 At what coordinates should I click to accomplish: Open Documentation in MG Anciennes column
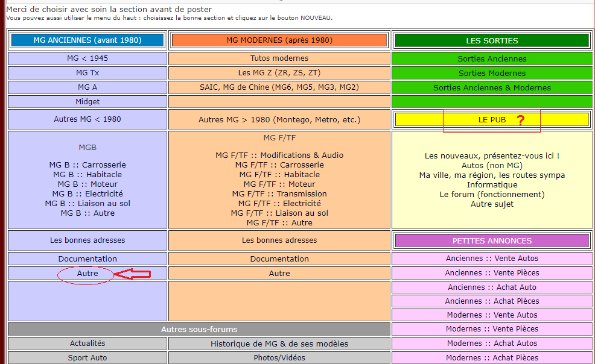87,259
